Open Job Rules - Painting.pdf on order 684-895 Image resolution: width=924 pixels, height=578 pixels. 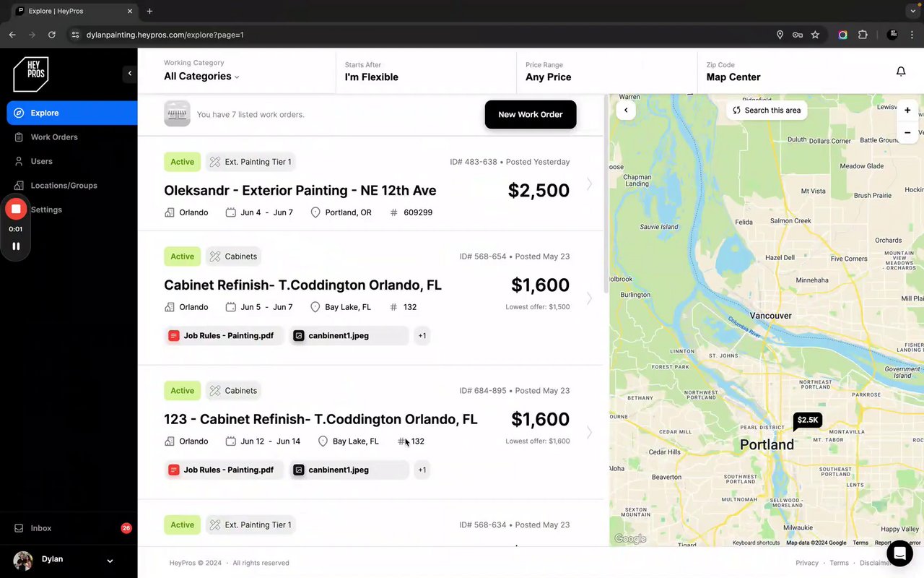224,470
